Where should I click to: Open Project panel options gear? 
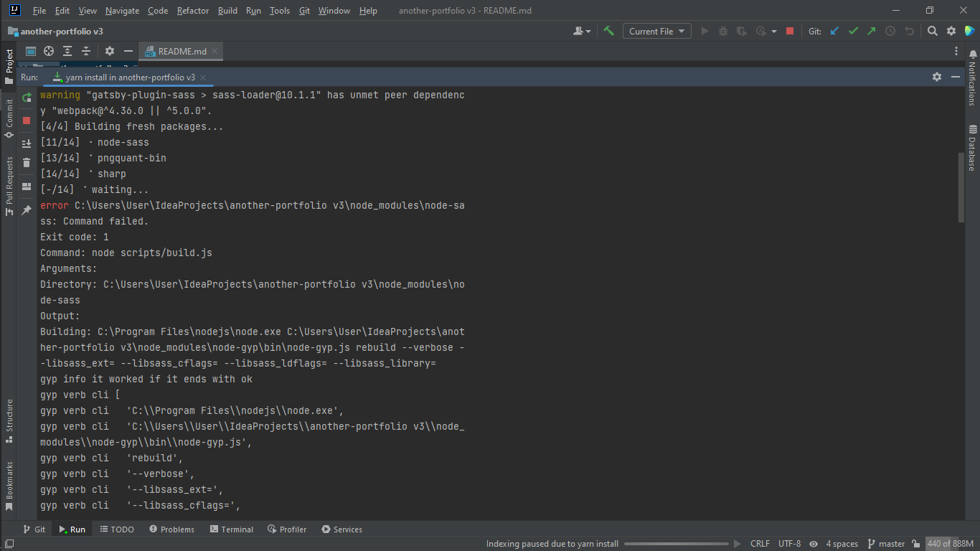coord(110,51)
